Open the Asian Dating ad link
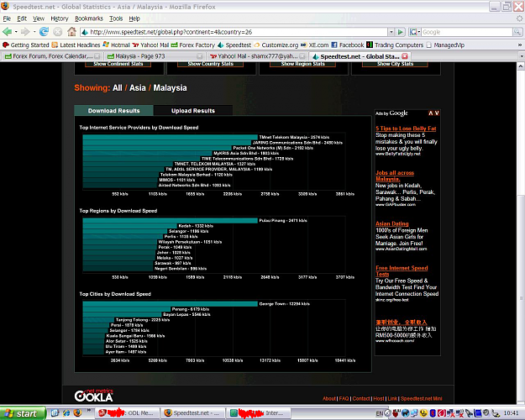Viewport: 525px width, 420px height. (x=392, y=223)
